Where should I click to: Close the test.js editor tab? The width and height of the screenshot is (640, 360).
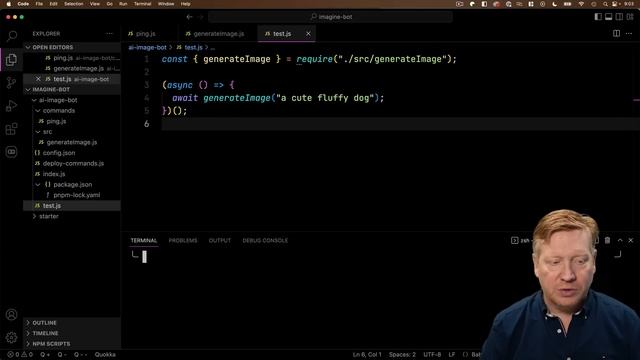point(308,33)
